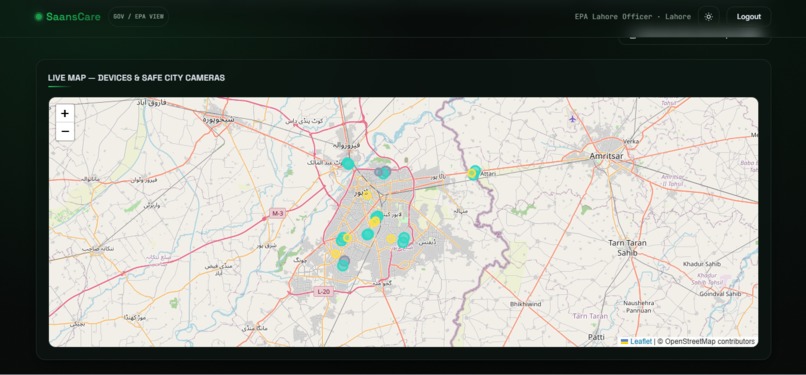Image resolution: width=806 pixels, height=375 pixels.
Task: Click the Verka label near Amritsar
Action: coord(631,141)
